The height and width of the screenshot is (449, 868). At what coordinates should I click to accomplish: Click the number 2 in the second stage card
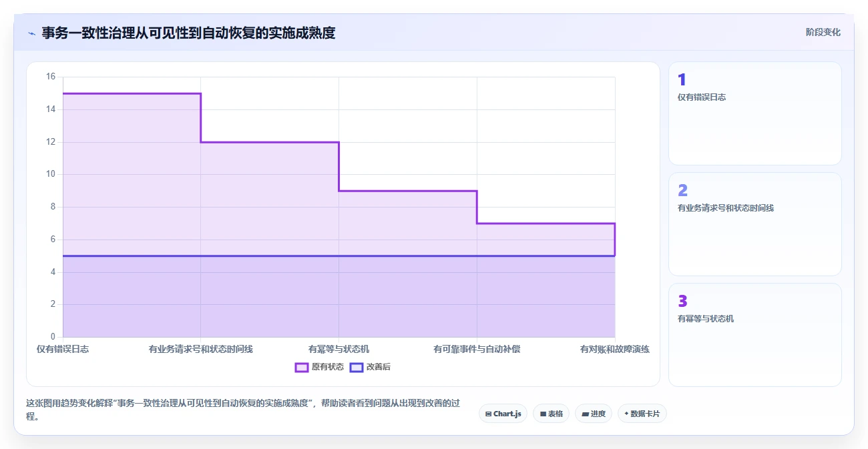click(x=682, y=191)
